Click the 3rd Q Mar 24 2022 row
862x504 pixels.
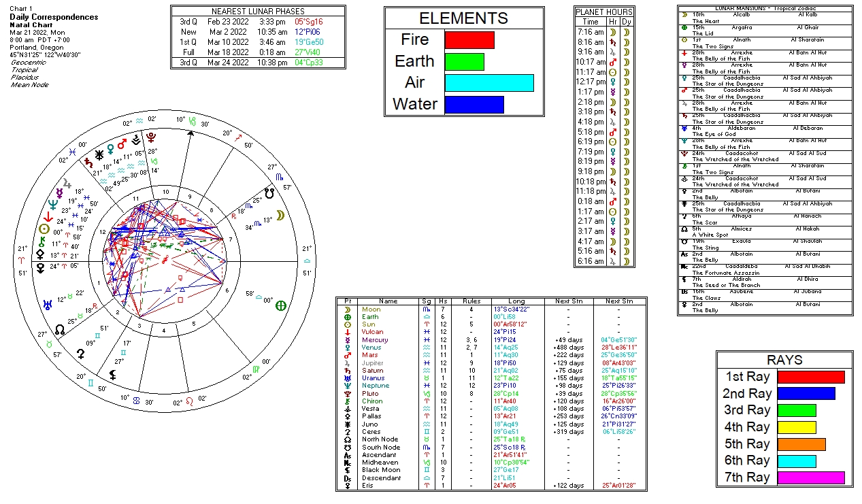[x=257, y=63]
